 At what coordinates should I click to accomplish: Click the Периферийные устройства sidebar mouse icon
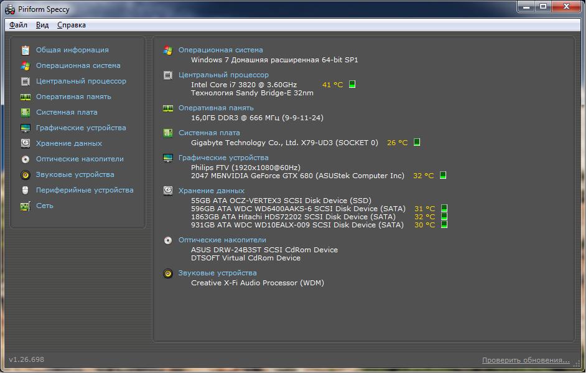pos(26,191)
